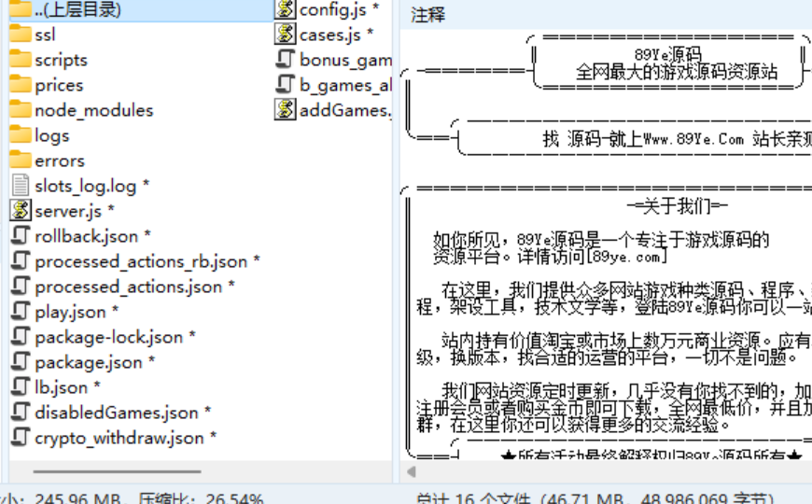812x504 pixels.
Task: Open the prices folder
Action: (58, 85)
